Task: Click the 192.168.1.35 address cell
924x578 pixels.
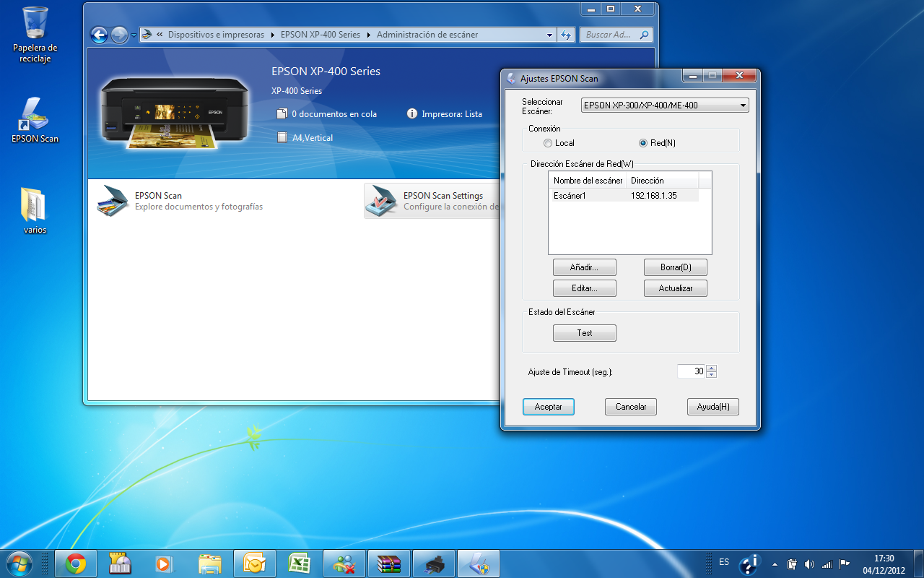Action: 654,196
